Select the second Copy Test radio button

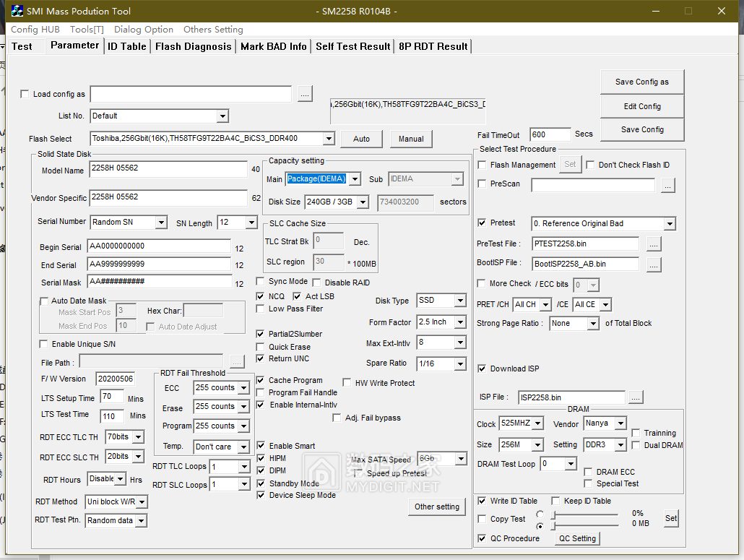[x=540, y=526]
